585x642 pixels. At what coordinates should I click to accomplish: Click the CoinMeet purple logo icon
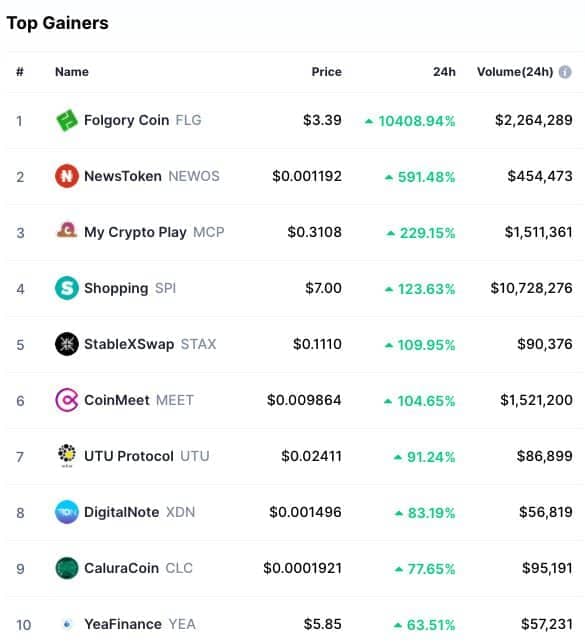point(67,400)
